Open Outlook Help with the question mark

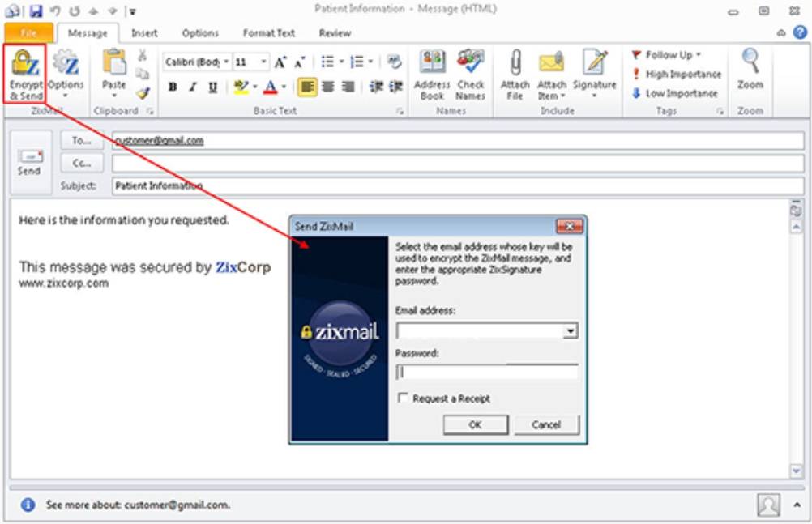[x=800, y=32]
